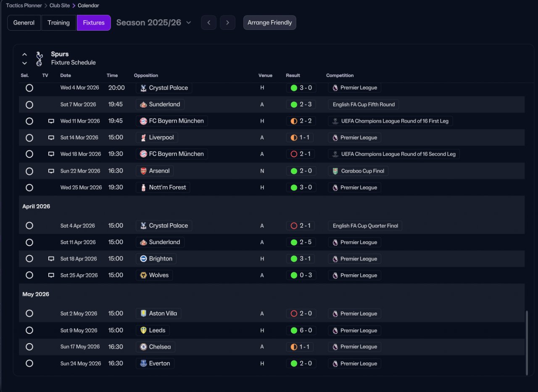Open FC Bayern München in the 18 Mar row
Viewport: 538px width, 392px height.
(172, 154)
